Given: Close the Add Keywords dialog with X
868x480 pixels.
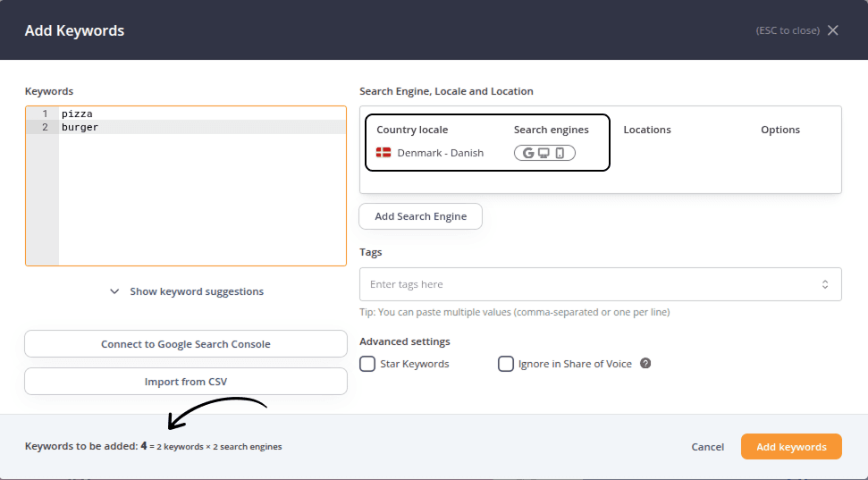Looking at the screenshot, I should tap(832, 30).
